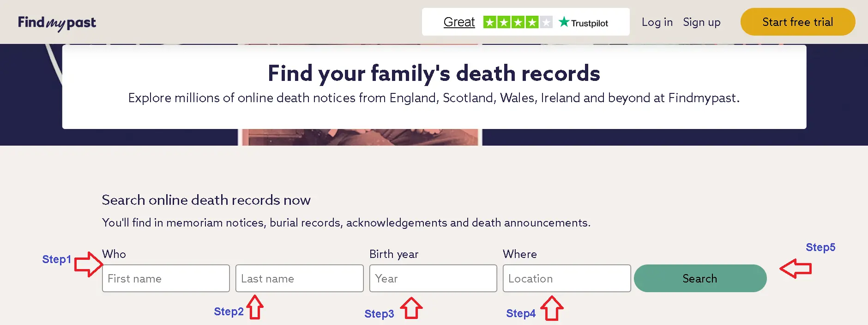Select the Location input box
The width and height of the screenshot is (868, 325).
567,278
